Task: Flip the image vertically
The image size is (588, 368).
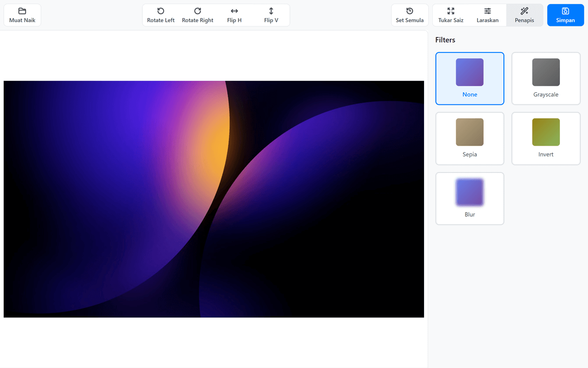Action: point(271,15)
